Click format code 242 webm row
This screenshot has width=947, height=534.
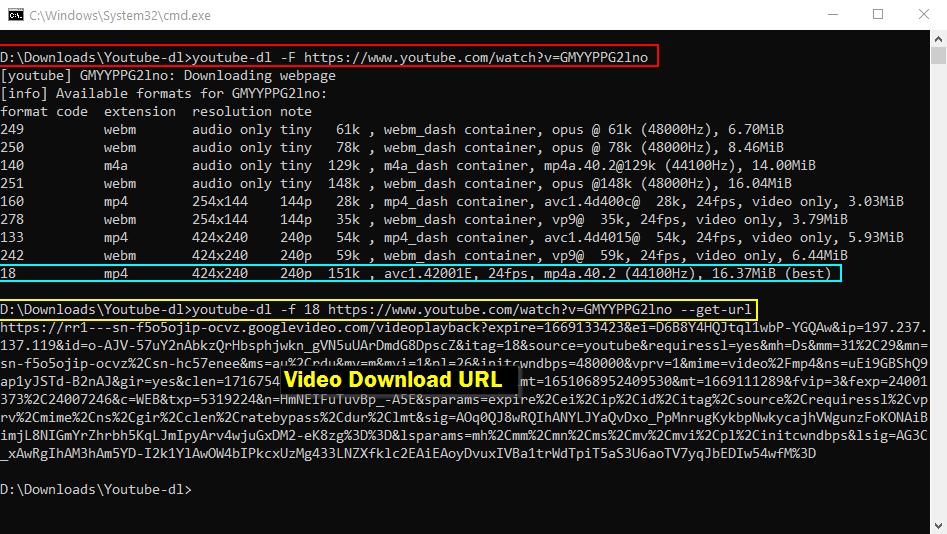tap(424, 256)
